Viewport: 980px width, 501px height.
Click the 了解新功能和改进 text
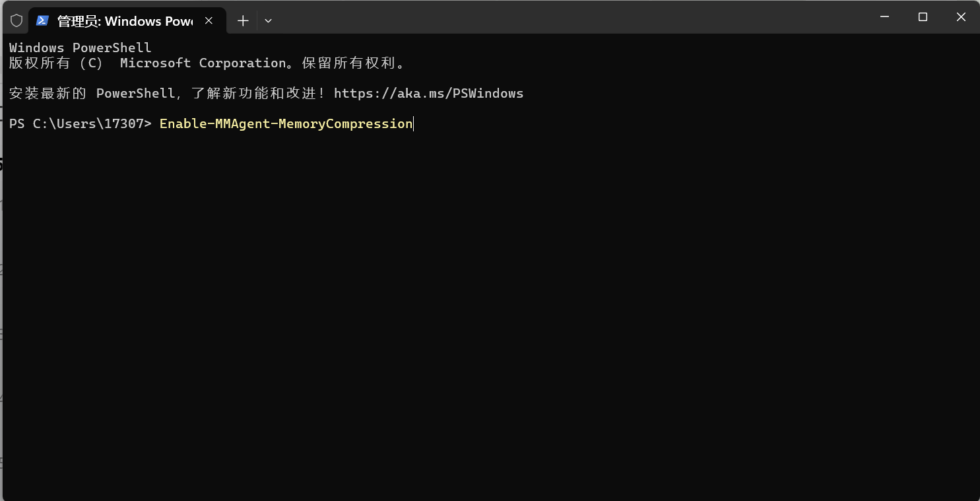coord(255,93)
